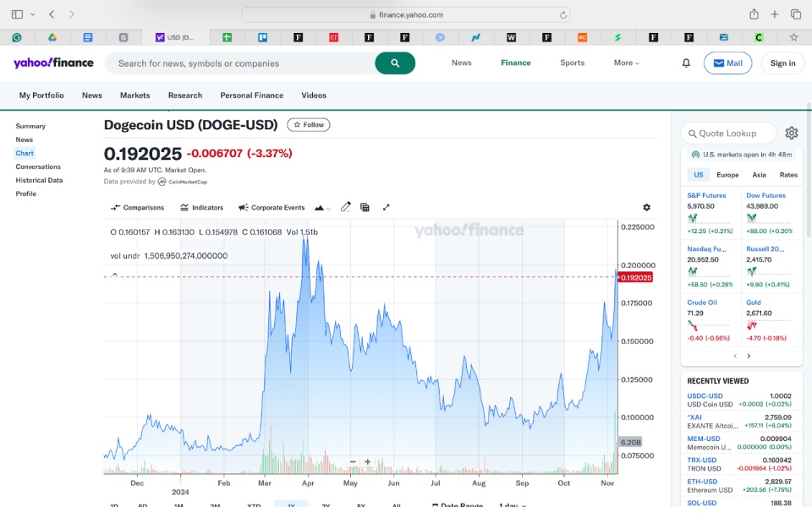812x518 pixels.
Task: Click Yahoo Finance logo
Action: tap(53, 63)
